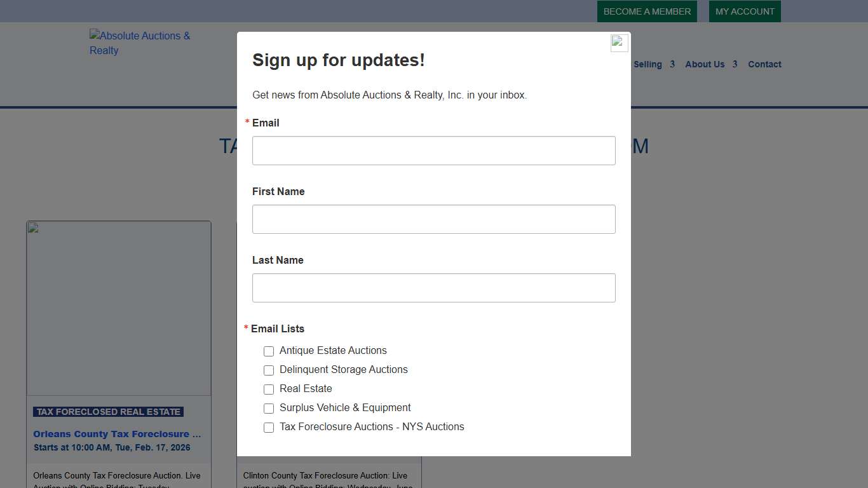
Task: Enable Surplus Vehicle & Equipment list
Action: click(x=269, y=409)
